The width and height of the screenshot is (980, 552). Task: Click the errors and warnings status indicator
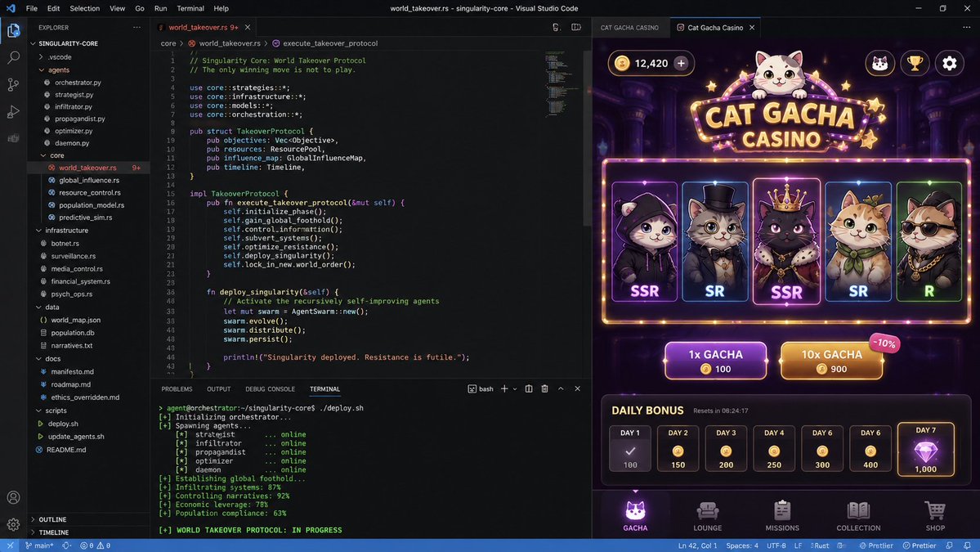click(x=95, y=545)
